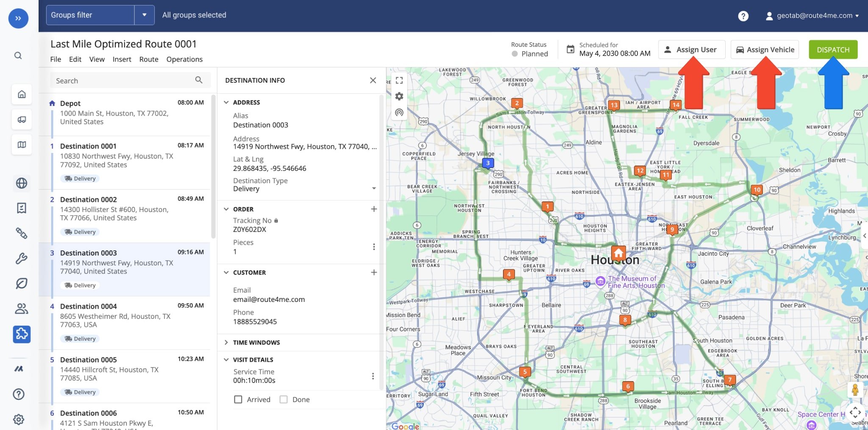This screenshot has width=868, height=430.
Task: Open the Groups filter dropdown arrow
Action: pos(145,15)
